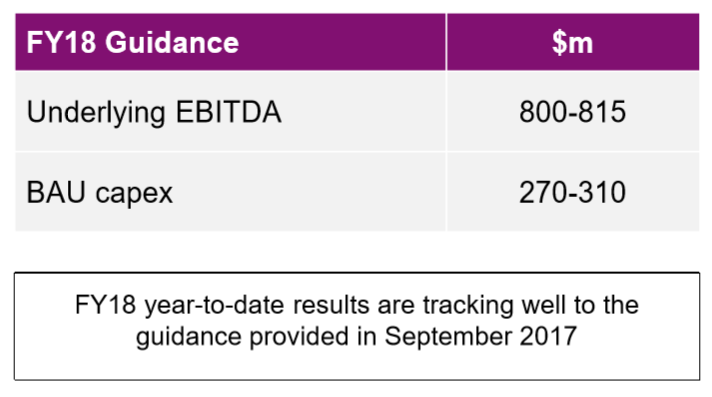Click the word guidance in the note's second line
712x397 pixels.
[x=188, y=337]
